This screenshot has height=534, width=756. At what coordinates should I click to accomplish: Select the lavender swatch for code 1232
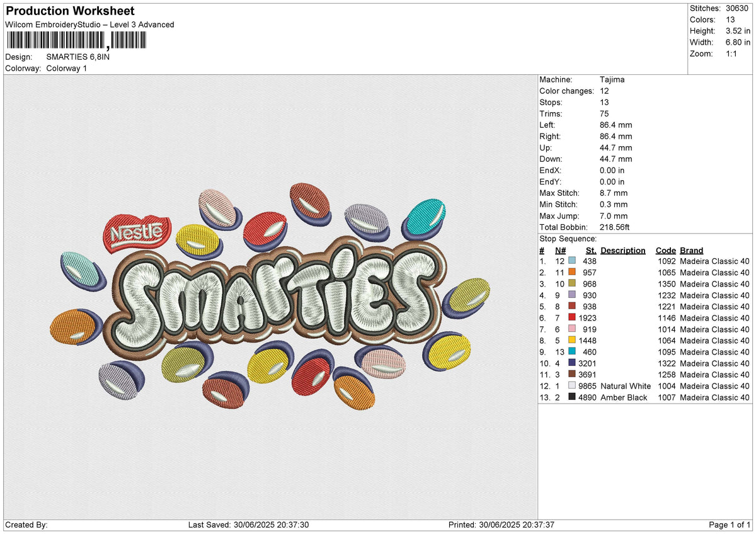572,295
